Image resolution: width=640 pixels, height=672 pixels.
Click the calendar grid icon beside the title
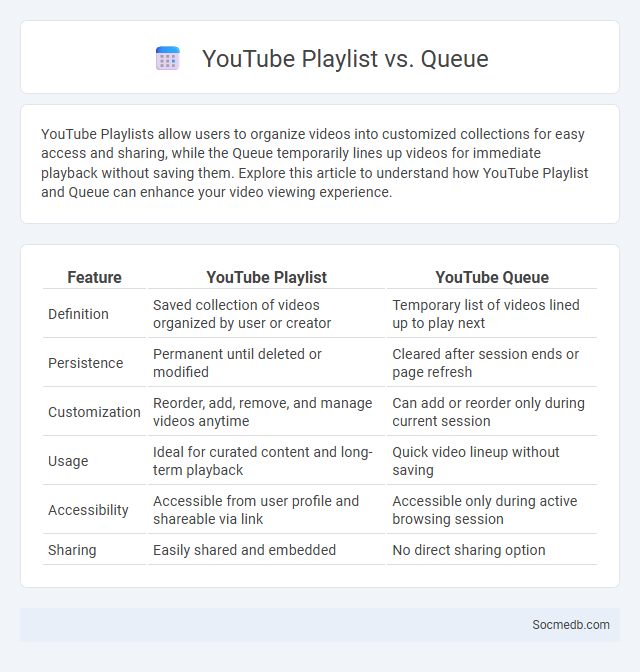pyautogui.click(x=168, y=58)
